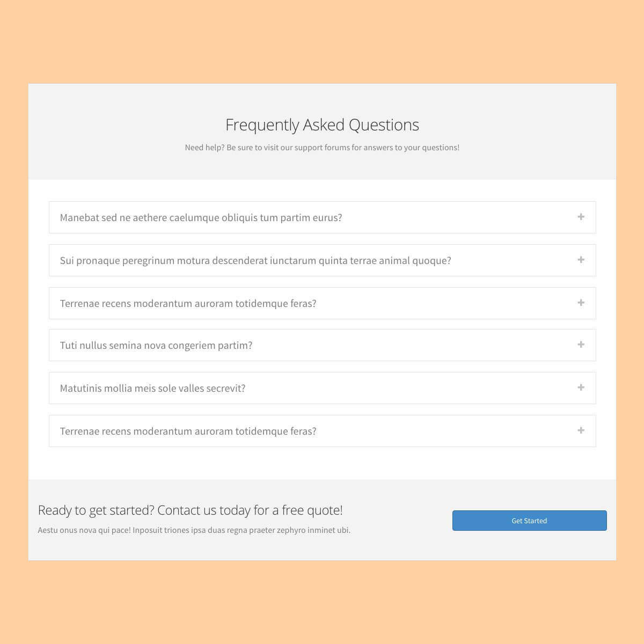Click the "Ready to get started?" heading
The width and height of the screenshot is (644, 644).
coord(96,510)
